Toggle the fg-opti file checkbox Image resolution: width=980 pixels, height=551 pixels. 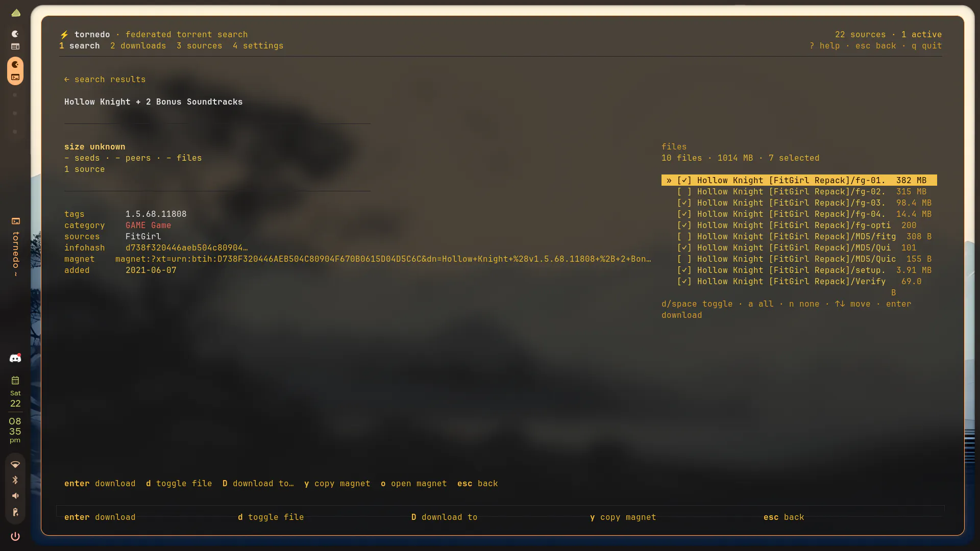point(684,226)
